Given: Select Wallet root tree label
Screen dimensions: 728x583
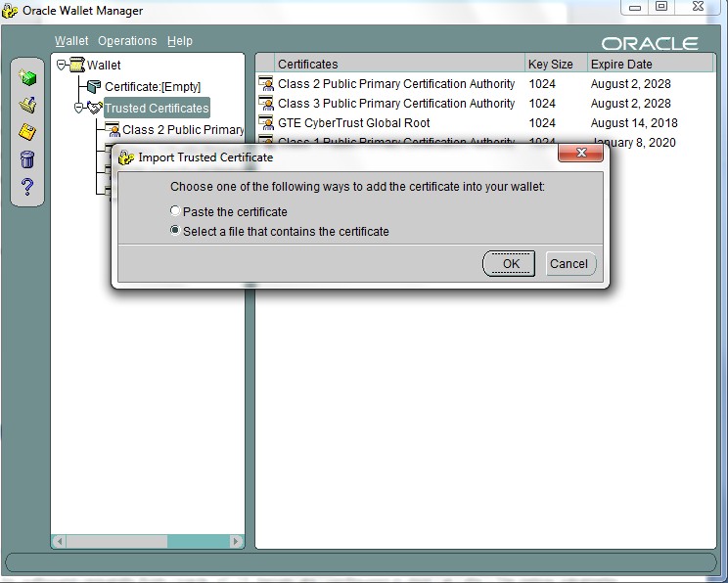Looking at the screenshot, I should point(104,65).
